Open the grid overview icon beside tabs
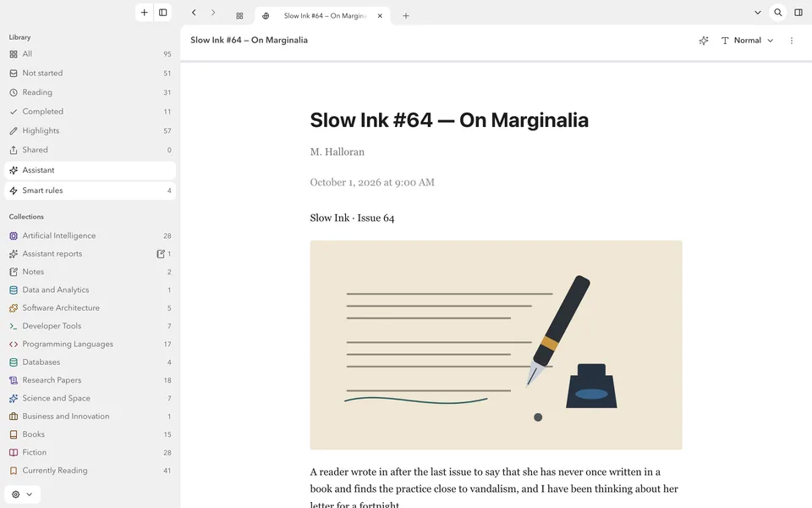This screenshot has width=812, height=508. [x=239, y=16]
